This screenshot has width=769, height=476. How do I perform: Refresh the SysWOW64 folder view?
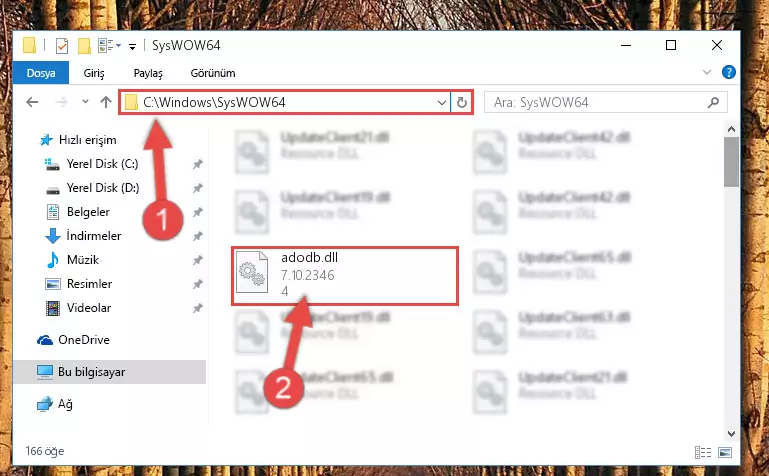click(x=461, y=102)
